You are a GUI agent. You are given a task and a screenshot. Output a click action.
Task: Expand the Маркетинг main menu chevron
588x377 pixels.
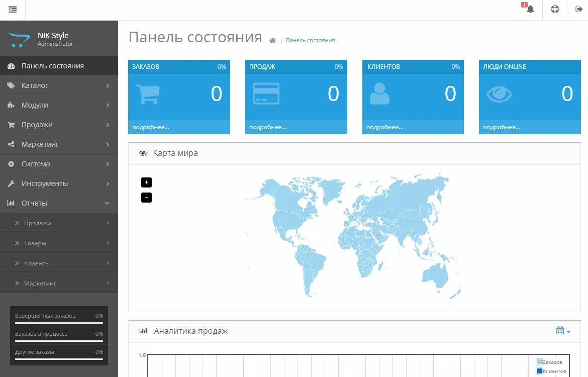pyautogui.click(x=108, y=144)
